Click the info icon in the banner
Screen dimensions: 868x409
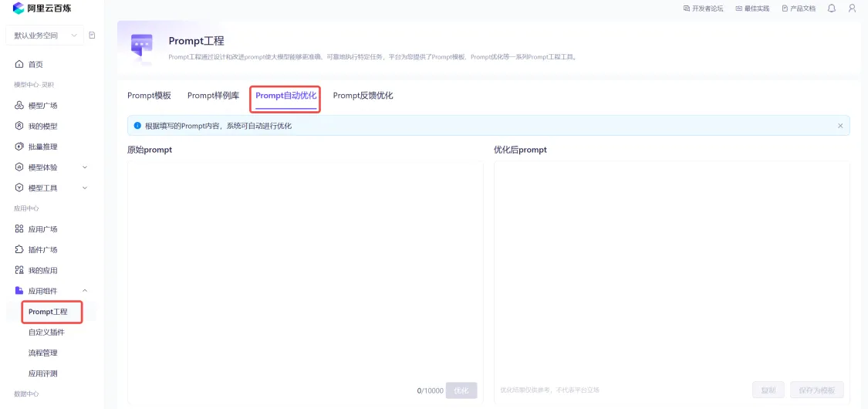tap(137, 126)
